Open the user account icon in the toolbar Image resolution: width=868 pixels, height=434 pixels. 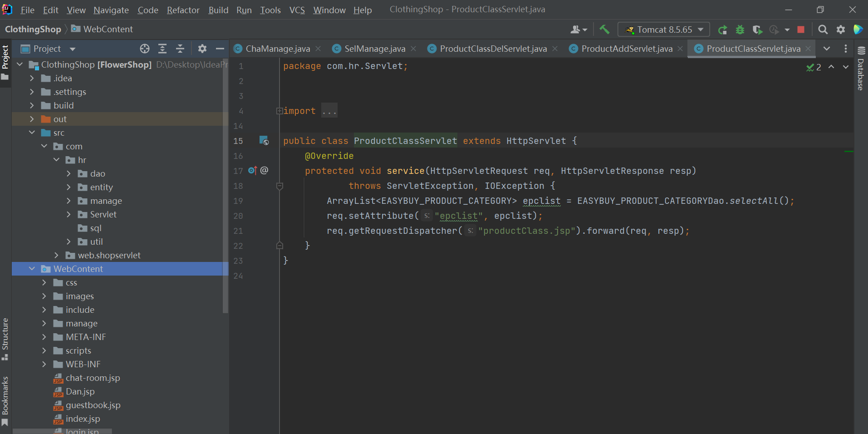(x=579, y=30)
